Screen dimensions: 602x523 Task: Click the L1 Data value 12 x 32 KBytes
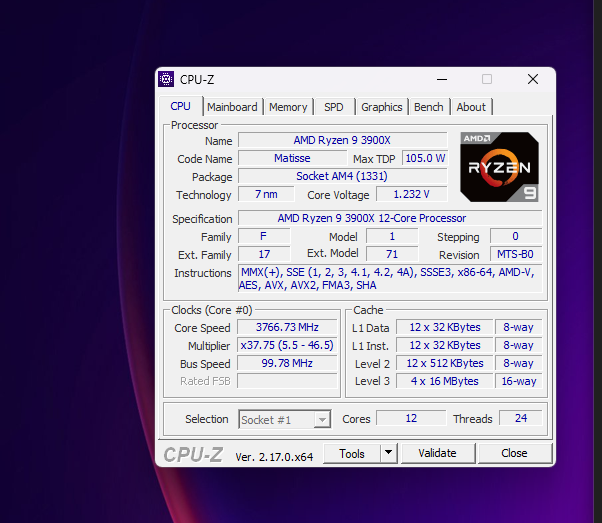(x=445, y=327)
